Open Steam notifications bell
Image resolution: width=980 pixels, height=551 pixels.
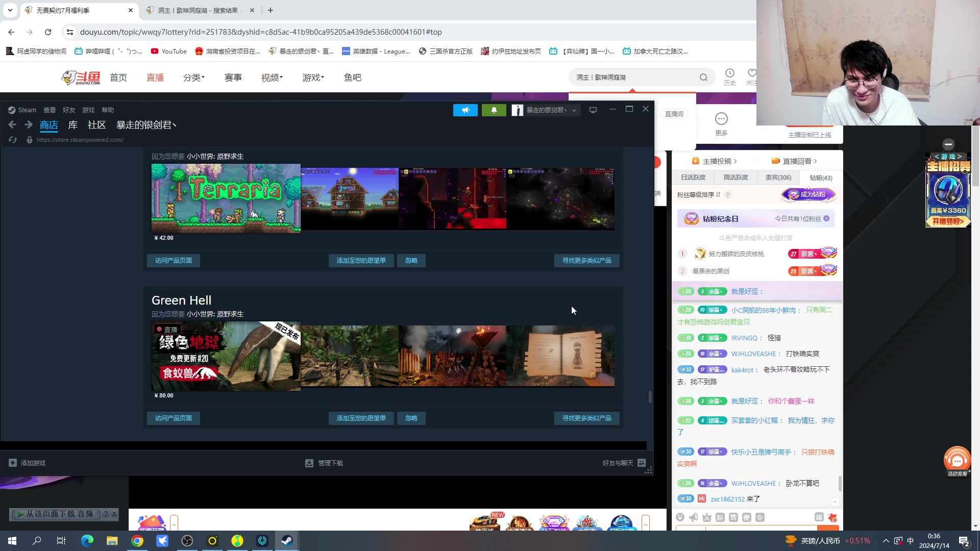click(x=494, y=110)
